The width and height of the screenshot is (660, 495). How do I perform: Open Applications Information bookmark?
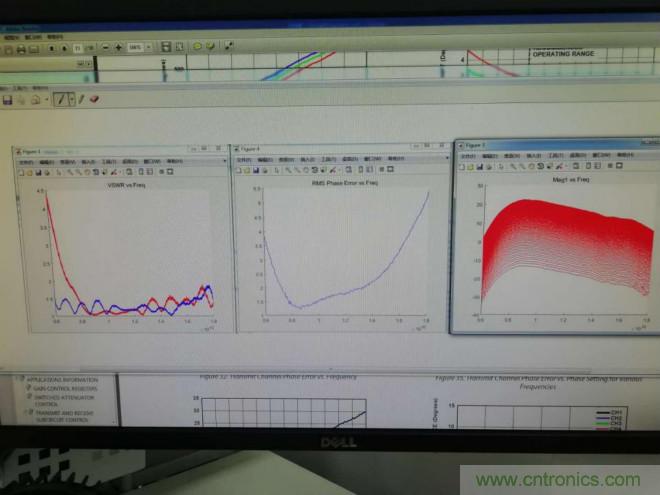click(60, 381)
